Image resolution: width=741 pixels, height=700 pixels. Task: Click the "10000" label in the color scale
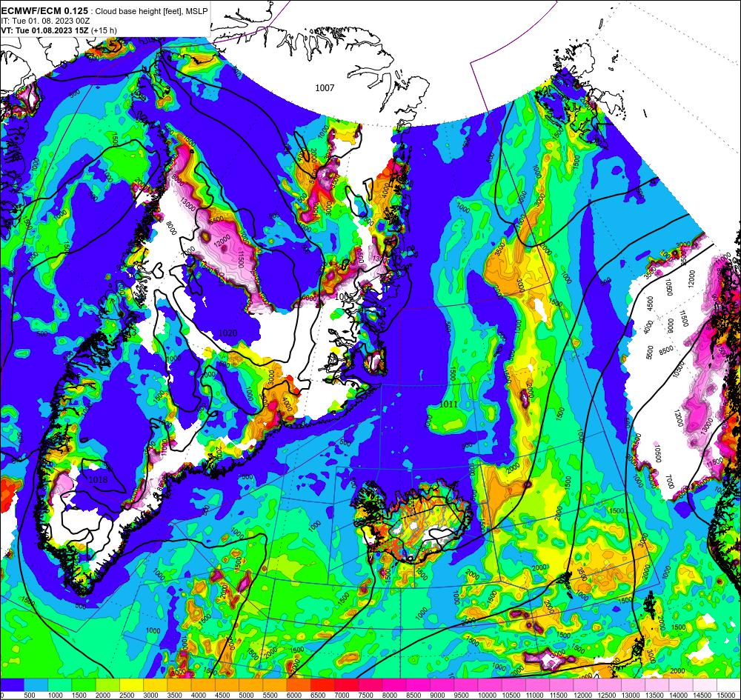click(x=487, y=696)
